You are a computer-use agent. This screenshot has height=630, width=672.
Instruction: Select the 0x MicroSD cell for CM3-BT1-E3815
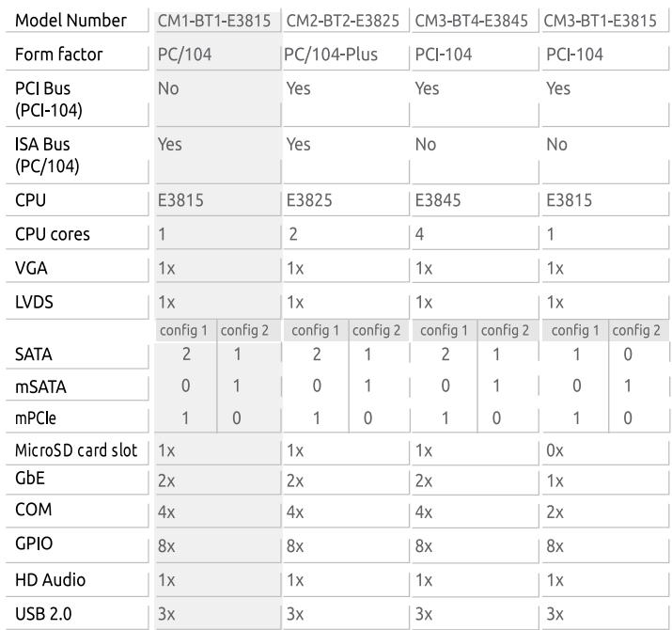click(555, 450)
